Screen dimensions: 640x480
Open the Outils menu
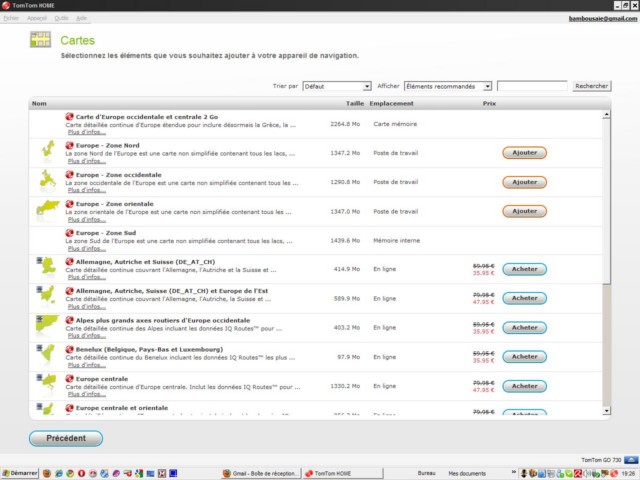coord(61,18)
